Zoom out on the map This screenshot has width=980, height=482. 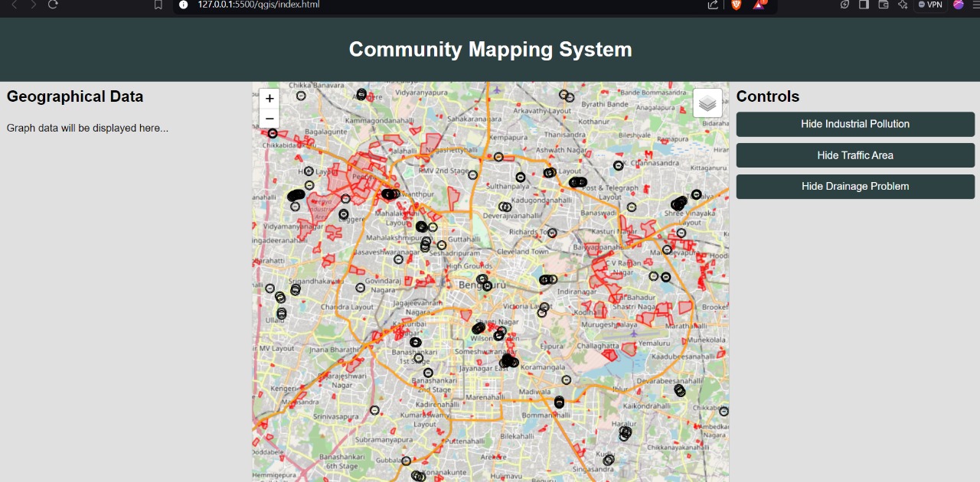(269, 118)
